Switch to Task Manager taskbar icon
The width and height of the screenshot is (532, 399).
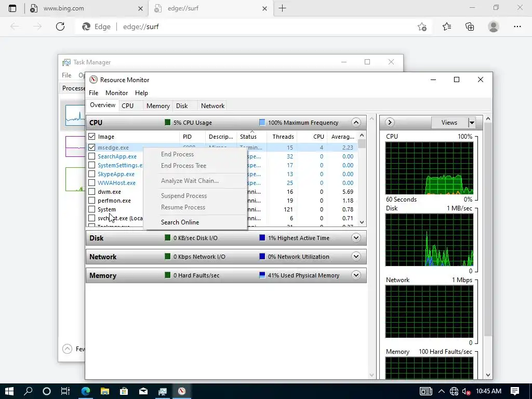point(163,391)
